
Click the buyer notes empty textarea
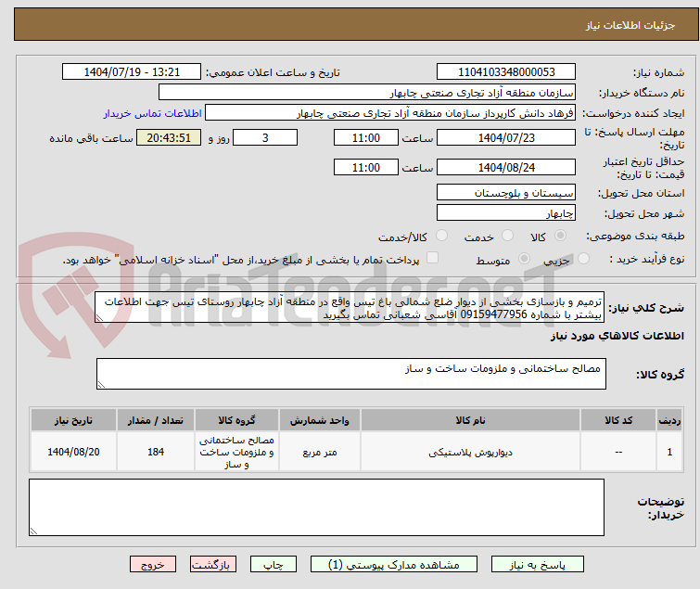coord(316,507)
